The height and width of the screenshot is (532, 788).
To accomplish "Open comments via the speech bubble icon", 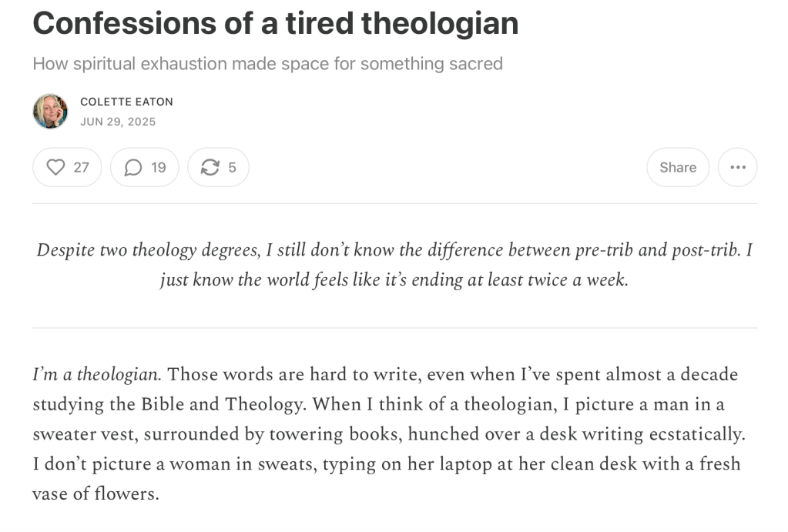I will pyautogui.click(x=133, y=167).
